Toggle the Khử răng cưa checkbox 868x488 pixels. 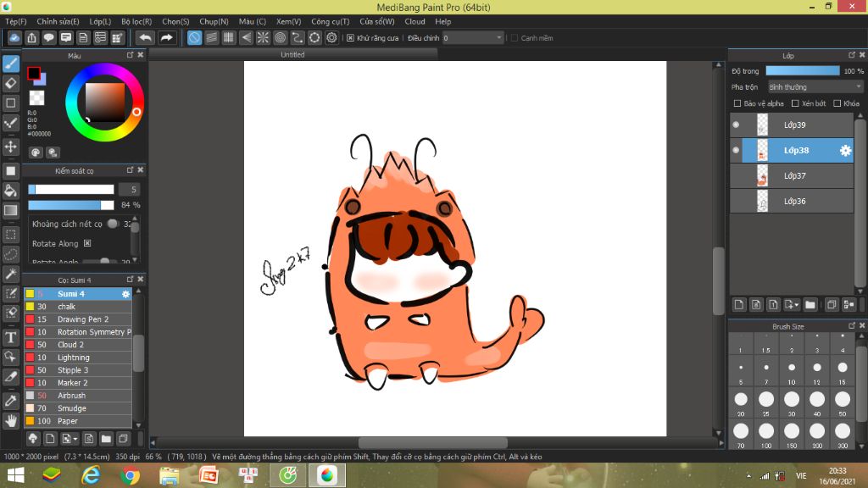351,38
